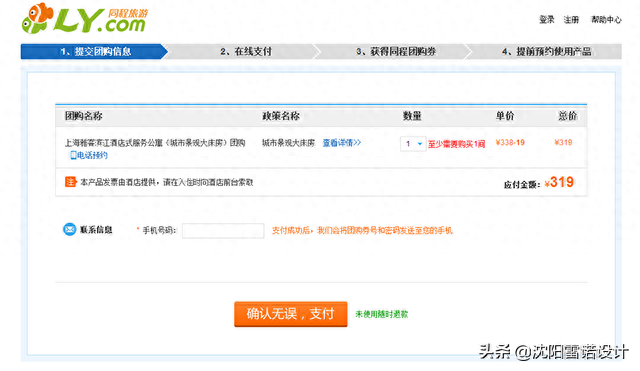Click the 至少需要购买1间 red warning text

point(456,144)
